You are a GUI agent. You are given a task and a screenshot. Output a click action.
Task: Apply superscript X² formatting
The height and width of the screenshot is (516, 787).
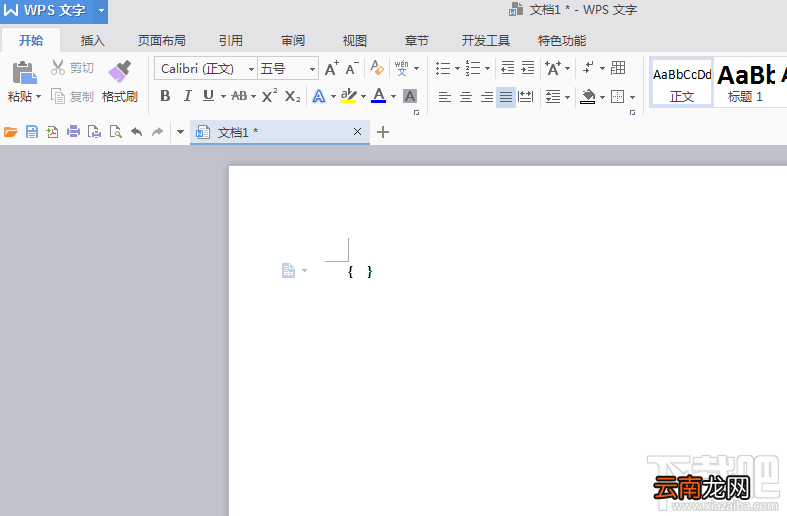[270, 96]
